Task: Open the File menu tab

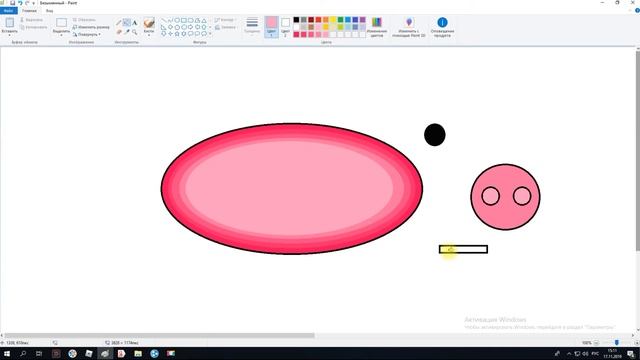Action: pos(9,11)
